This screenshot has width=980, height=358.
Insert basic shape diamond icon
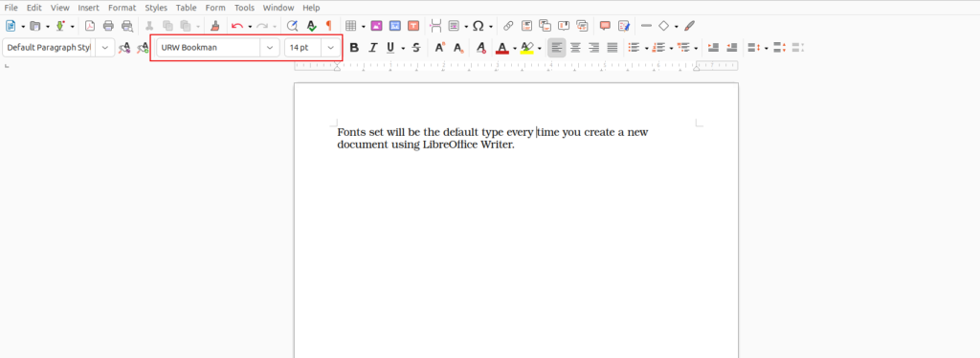tap(664, 26)
